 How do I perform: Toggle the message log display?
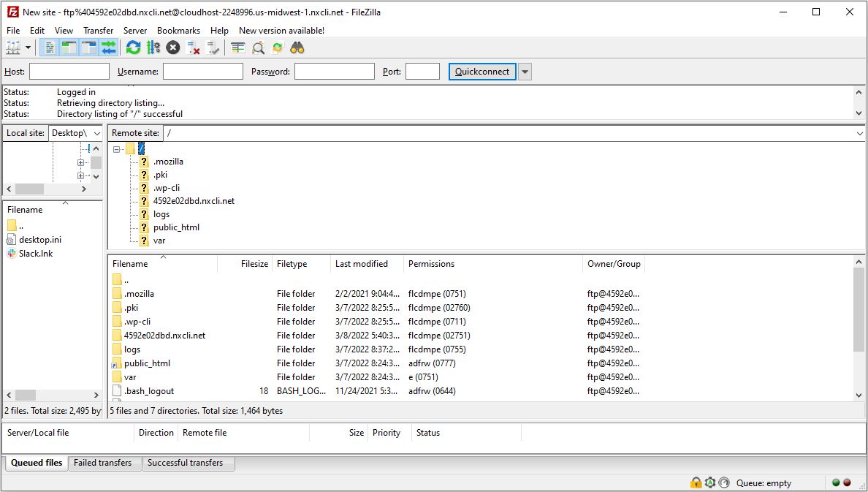(49, 48)
